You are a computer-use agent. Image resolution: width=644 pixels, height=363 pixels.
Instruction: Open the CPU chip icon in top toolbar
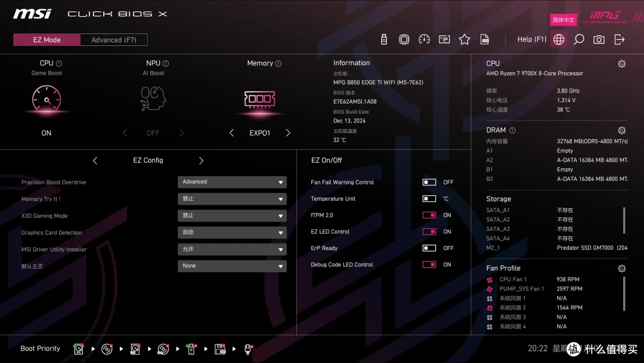[x=404, y=39]
